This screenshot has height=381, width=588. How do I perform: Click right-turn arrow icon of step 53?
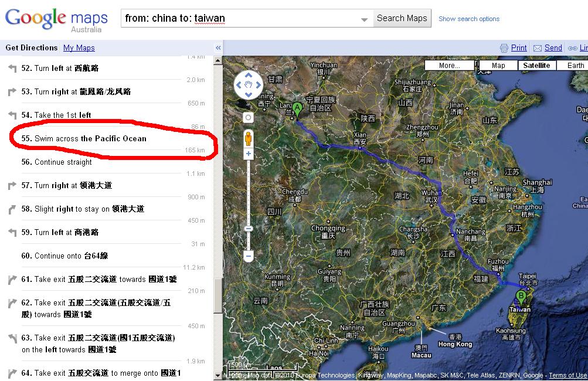12,91
